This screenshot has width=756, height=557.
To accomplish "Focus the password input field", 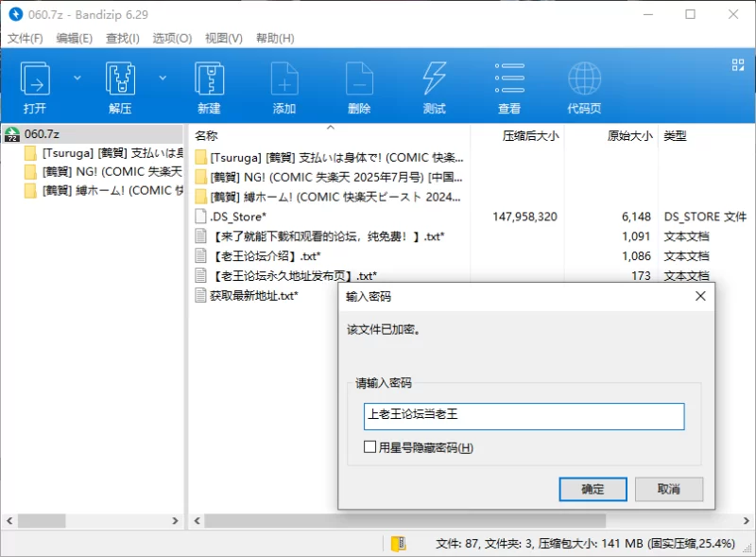I will point(524,416).
